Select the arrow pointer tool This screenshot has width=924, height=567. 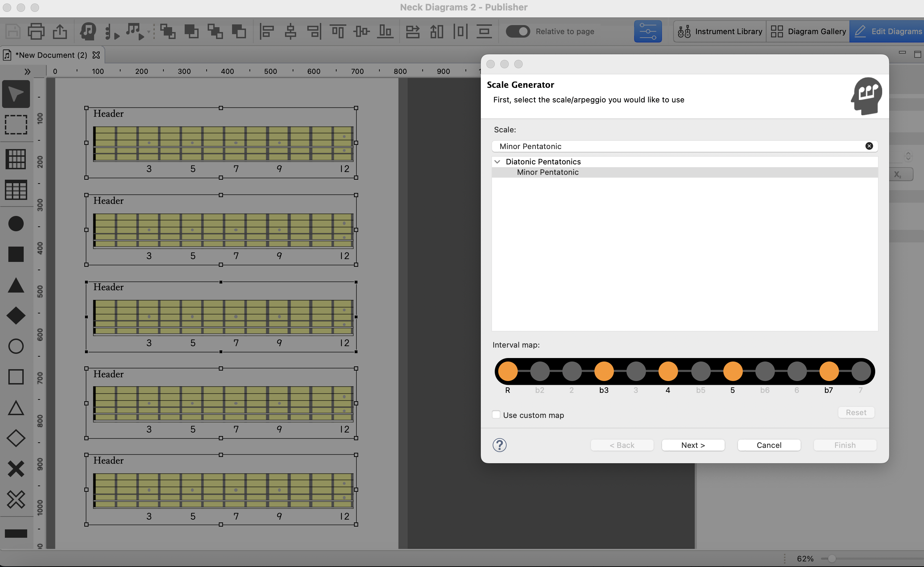[x=16, y=94]
